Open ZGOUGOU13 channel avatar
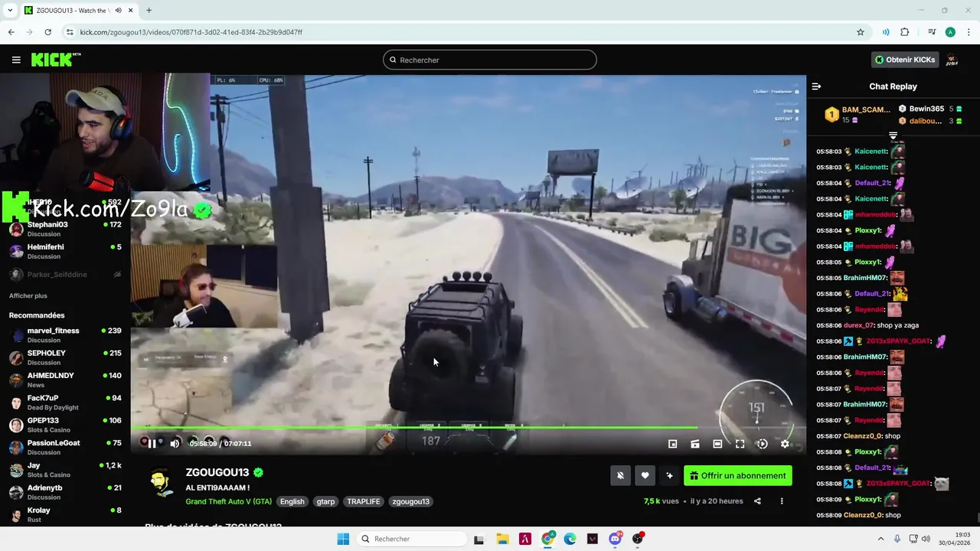Screen dimensions: 980x551 click(x=160, y=483)
